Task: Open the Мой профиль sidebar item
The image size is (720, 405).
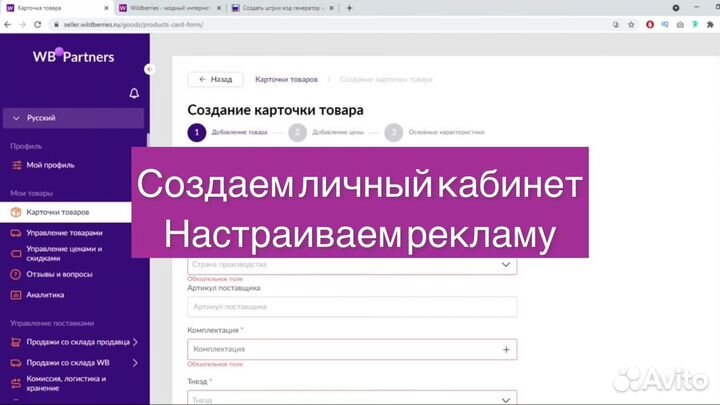Action: [x=50, y=165]
